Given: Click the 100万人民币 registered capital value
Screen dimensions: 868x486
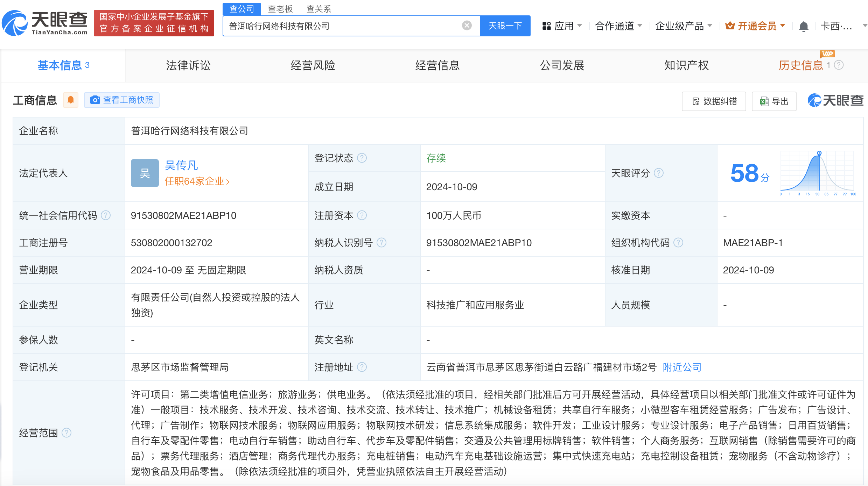Looking at the screenshot, I should point(454,215).
